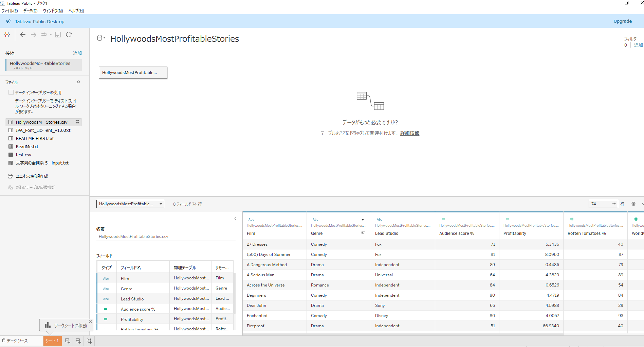Open the HollywoodsMostProfitable... table dropdown

(130, 204)
